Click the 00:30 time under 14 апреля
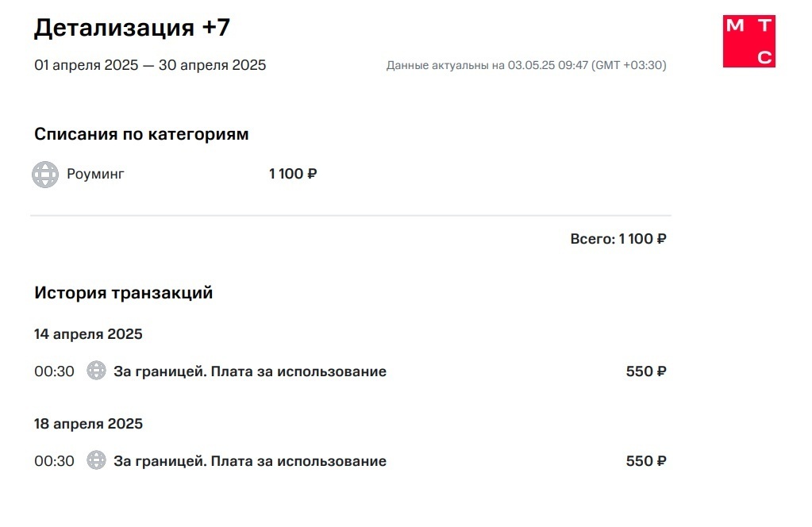The image size is (812, 527). (54, 371)
